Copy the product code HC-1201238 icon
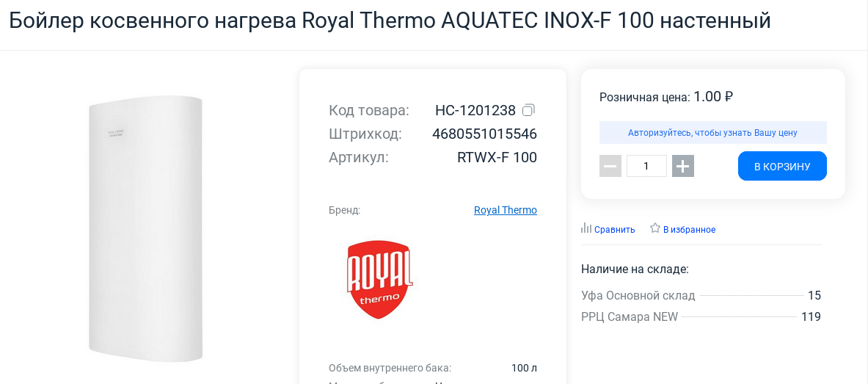 point(528,111)
